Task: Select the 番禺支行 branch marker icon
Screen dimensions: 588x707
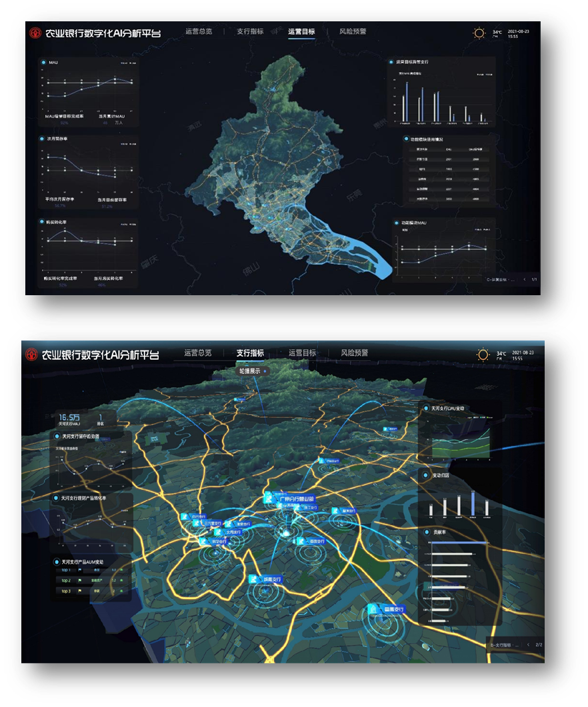Action: (371, 609)
